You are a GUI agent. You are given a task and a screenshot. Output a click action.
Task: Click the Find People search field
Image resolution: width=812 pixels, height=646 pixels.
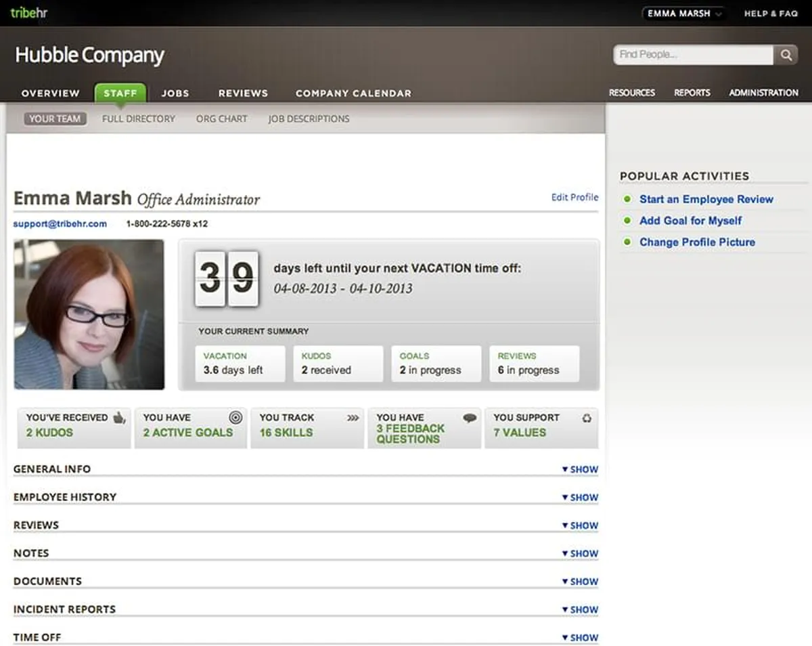[x=692, y=55]
